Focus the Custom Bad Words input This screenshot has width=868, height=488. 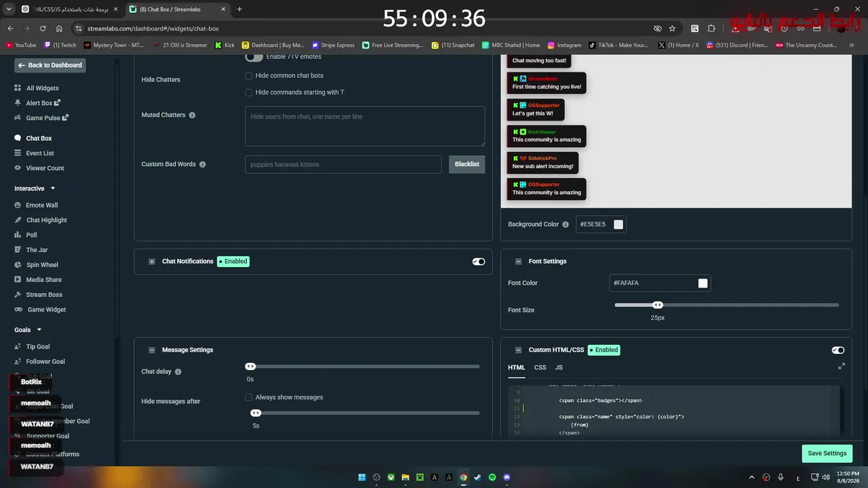[x=343, y=164]
